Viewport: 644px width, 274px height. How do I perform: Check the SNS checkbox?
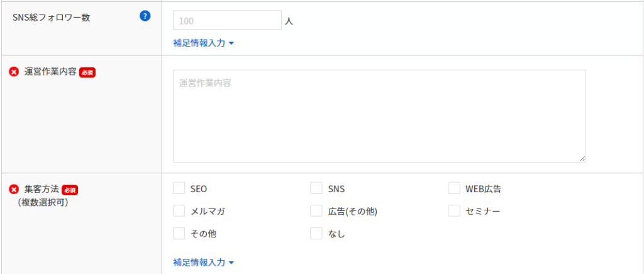click(x=316, y=188)
